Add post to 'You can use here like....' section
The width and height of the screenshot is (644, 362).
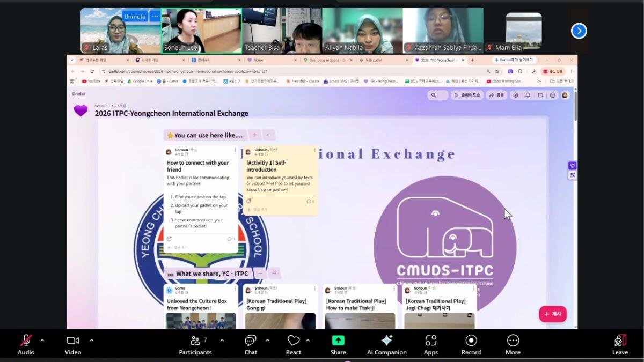255,135
